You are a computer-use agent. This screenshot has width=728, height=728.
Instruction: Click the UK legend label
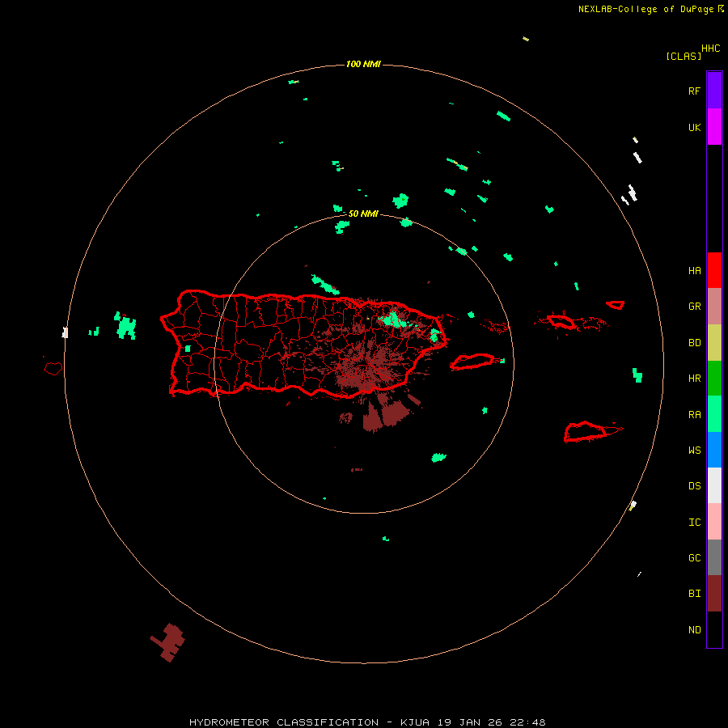coord(694,128)
